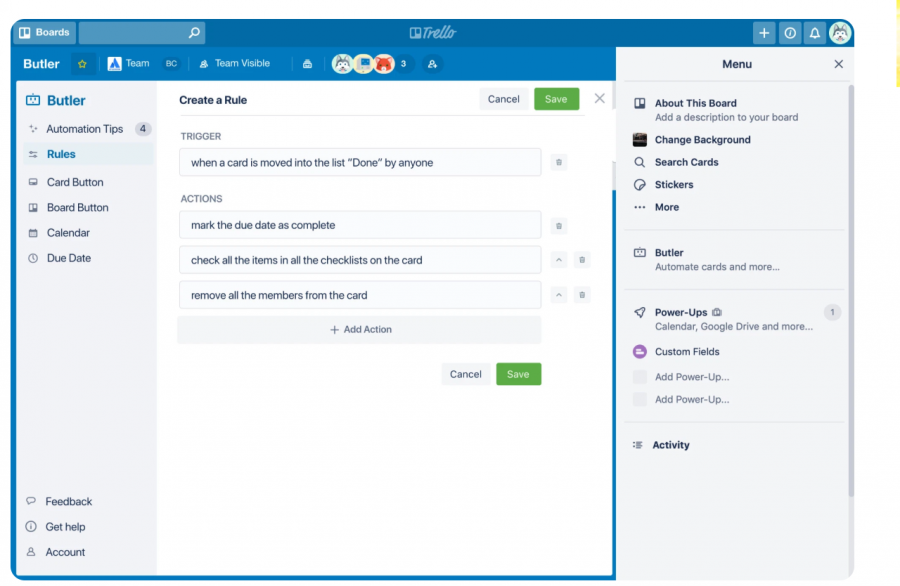Image resolution: width=900 pixels, height=586 pixels.
Task: Open Get help in Butler sidebar
Action: click(56, 527)
